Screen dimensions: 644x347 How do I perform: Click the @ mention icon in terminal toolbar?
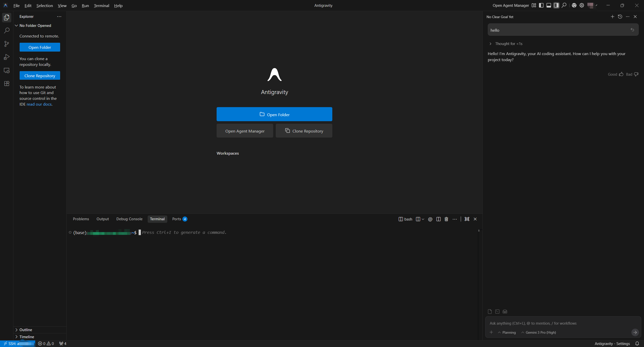430,219
